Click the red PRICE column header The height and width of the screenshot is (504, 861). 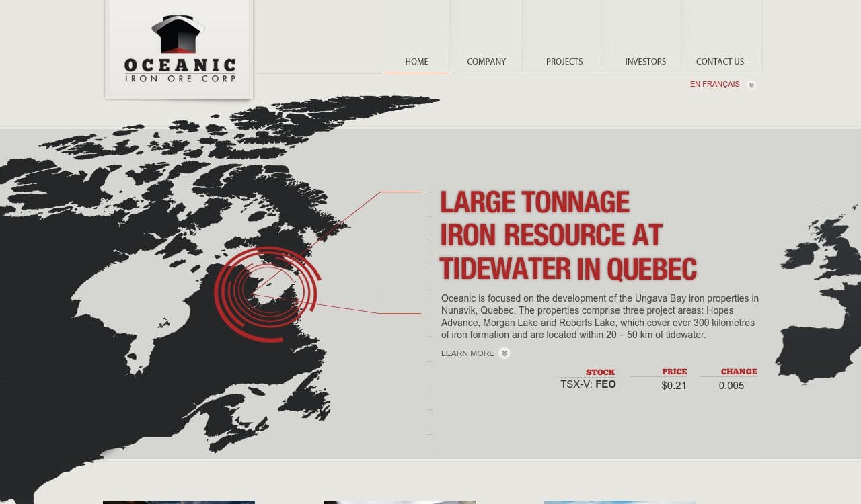point(674,371)
